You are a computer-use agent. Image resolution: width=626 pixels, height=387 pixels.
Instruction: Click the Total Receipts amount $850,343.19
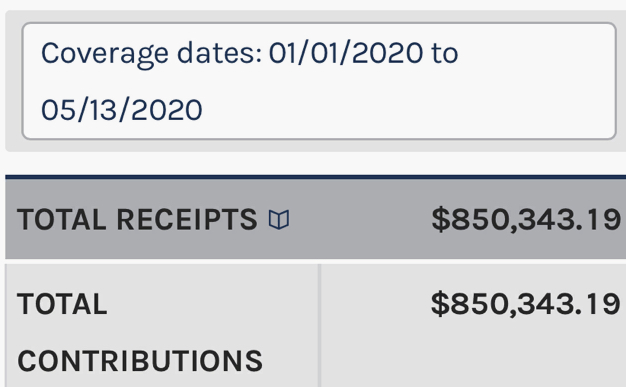pyautogui.click(x=526, y=219)
